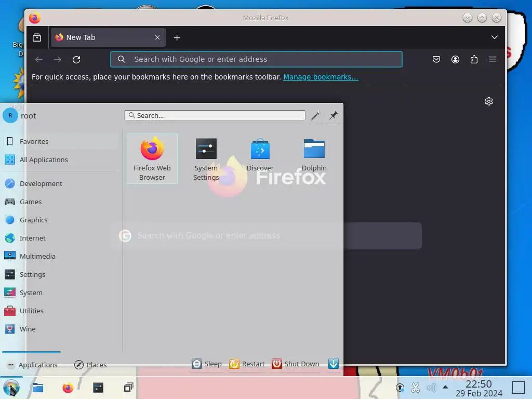Launch Firefox Web Browser from favorites grid
532x399 pixels.
click(152, 158)
